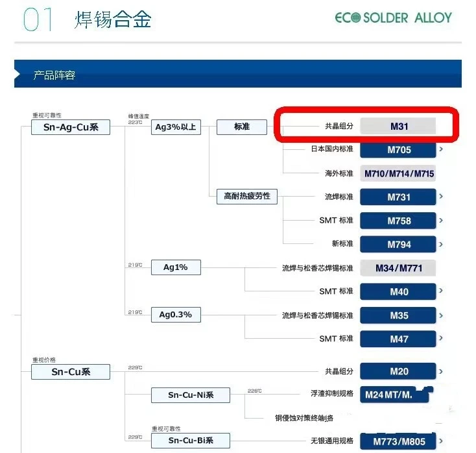Click the chevron beside M20
Screen dimensions: 476x453
coord(441,372)
